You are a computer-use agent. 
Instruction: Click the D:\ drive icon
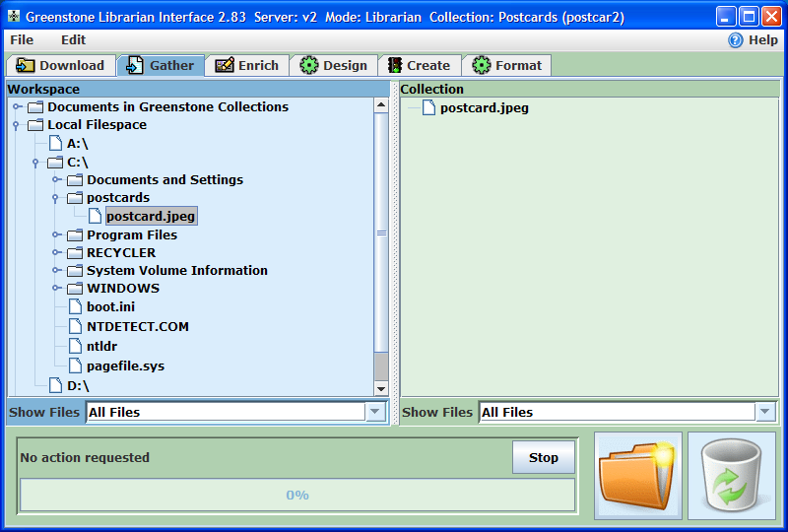55,385
